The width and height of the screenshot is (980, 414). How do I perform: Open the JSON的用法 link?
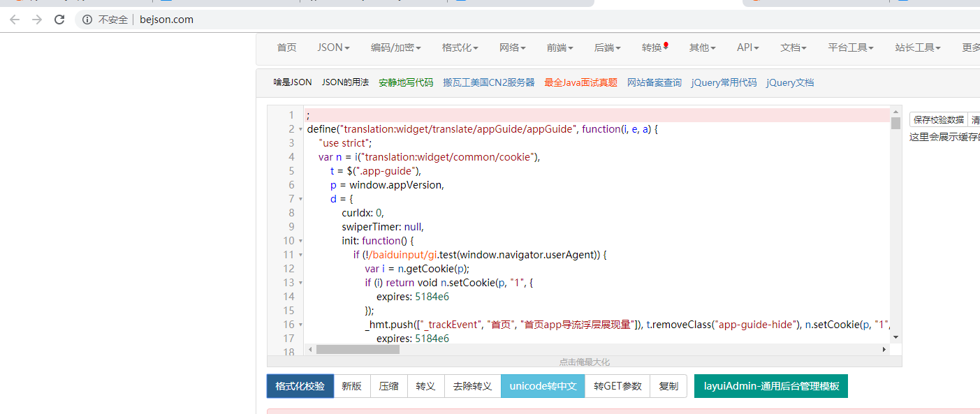345,82
